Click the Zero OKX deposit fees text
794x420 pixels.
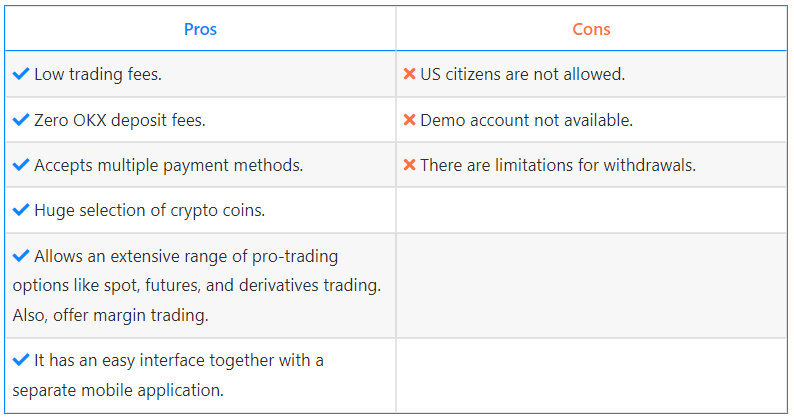(120, 121)
